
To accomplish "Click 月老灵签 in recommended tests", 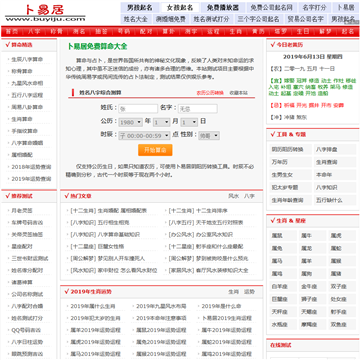I will [x=22, y=211].
